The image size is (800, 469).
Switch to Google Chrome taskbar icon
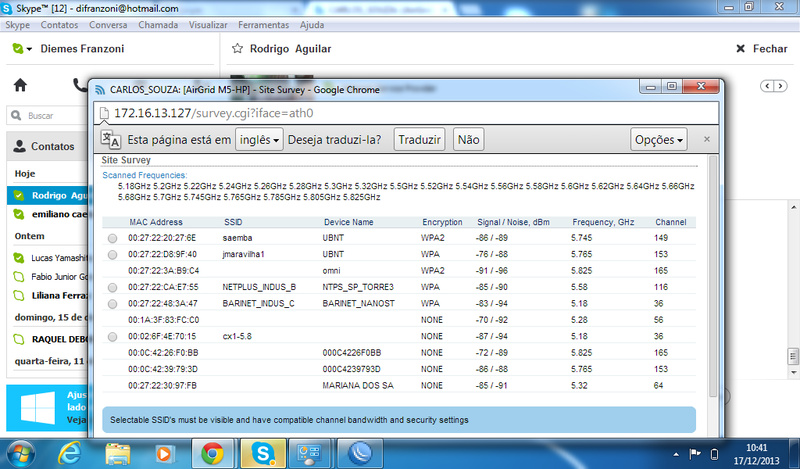[x=212, y=454]
